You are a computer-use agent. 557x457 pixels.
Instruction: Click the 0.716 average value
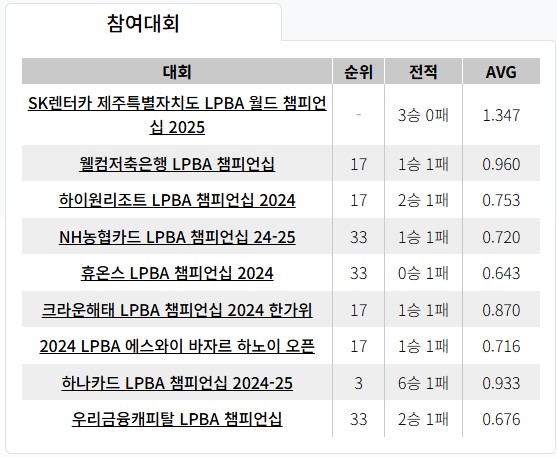pos(501,346)
